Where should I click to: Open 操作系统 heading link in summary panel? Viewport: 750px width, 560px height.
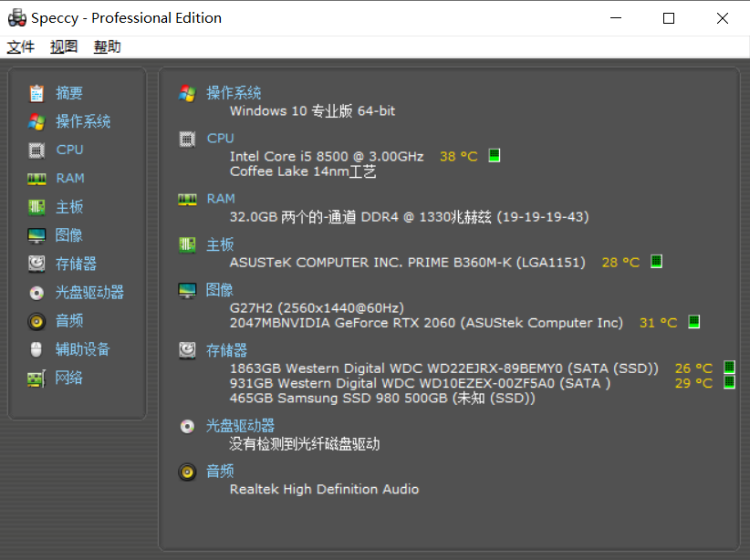(x=234, y=93)
